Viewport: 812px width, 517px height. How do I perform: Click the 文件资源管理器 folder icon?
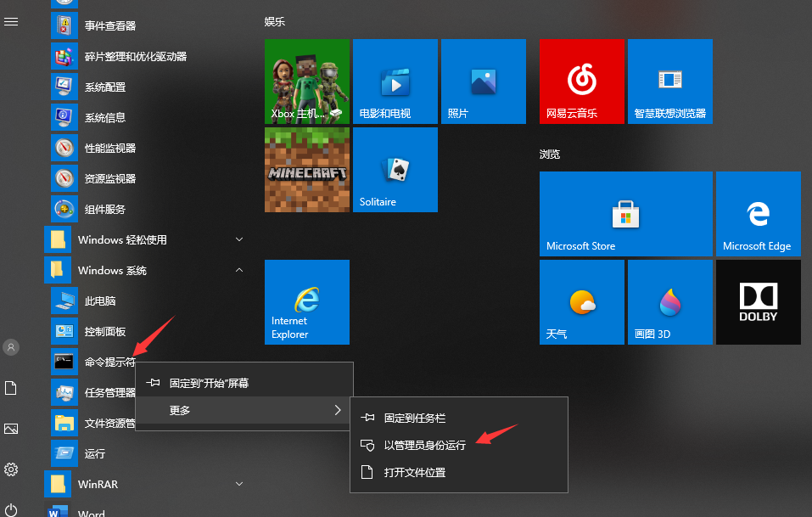point(64,424)
